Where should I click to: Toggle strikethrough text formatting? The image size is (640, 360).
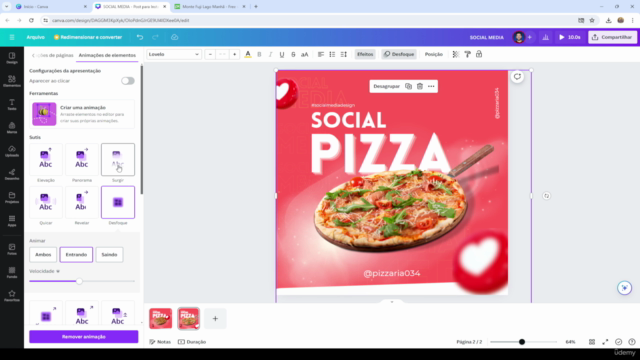293,54
